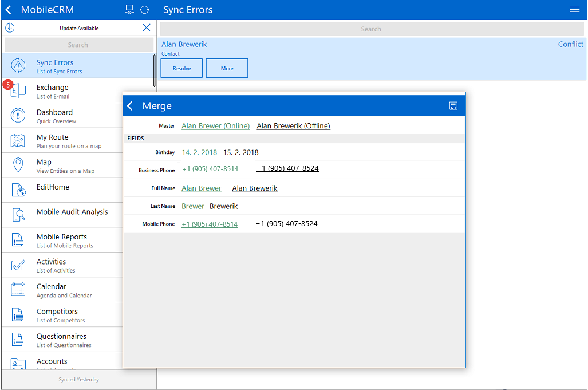Click the Map pin icon
This screenshot has width=588, height=390.
(x=18, y=165)
